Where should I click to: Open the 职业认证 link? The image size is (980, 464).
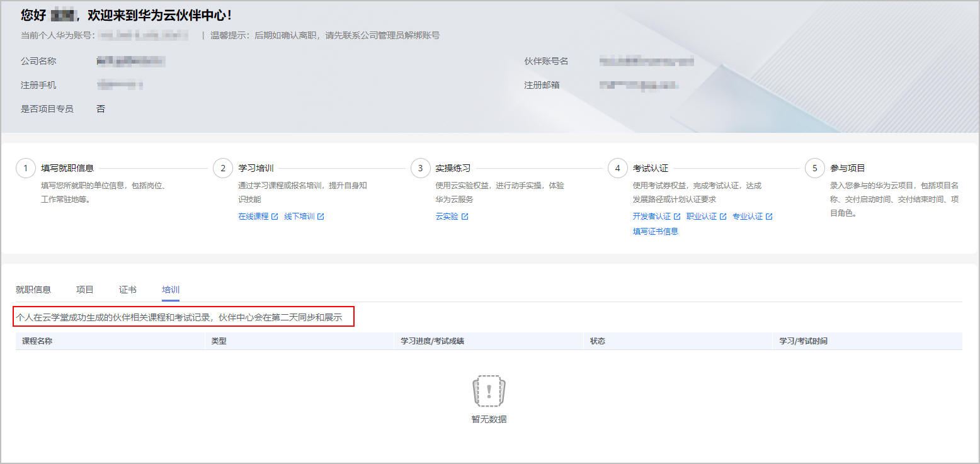[702, 217]
